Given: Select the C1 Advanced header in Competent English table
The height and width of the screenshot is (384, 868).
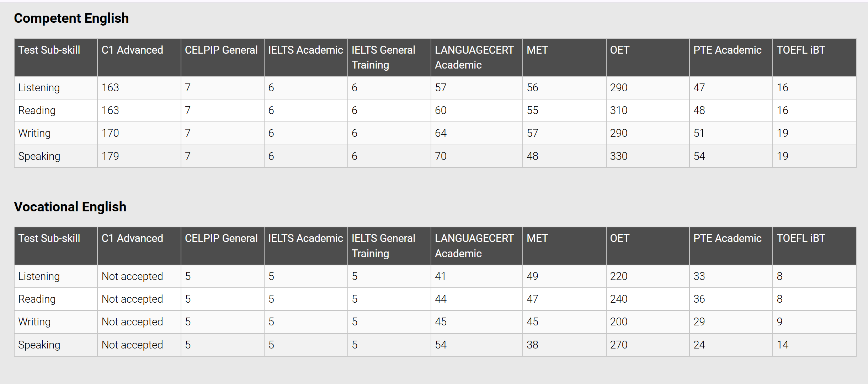Looking at the screenshot, I should [132, 50].
